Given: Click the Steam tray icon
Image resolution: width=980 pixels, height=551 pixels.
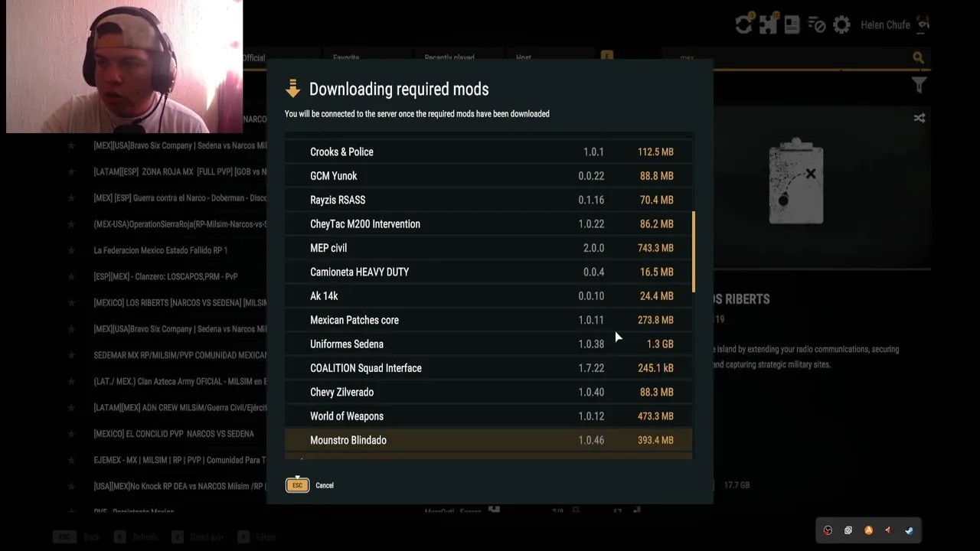Looking at the screenshot, I should click(909, 530).
